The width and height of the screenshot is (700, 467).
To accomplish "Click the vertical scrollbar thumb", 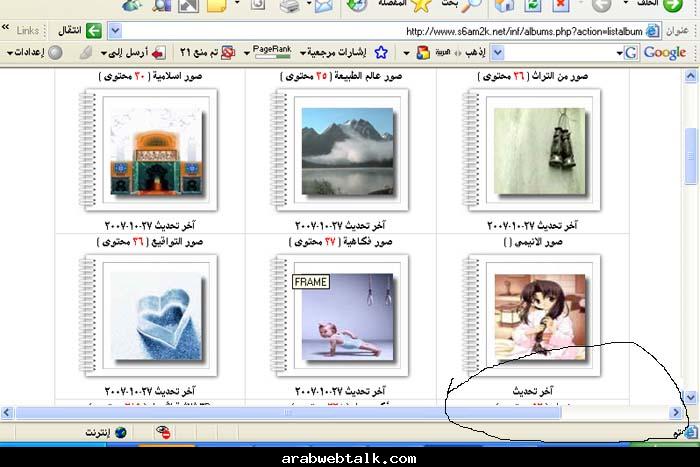I will (690, 155).
